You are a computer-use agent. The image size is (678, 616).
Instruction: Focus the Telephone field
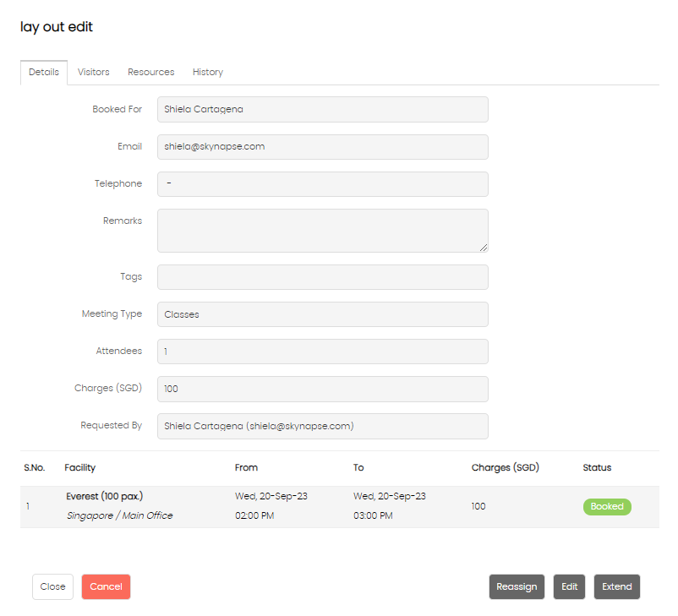pyautogui.click(x=323, y=183)
